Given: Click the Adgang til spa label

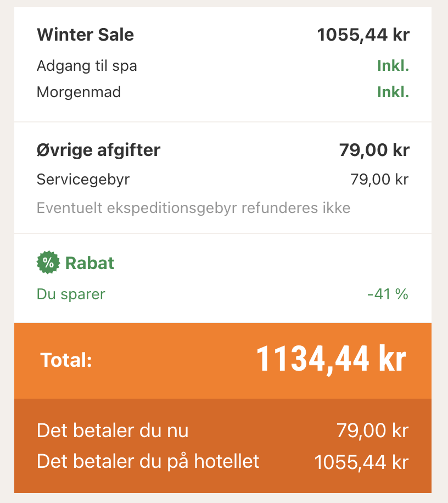Looking at the screenshot, I should click(87, 66).
